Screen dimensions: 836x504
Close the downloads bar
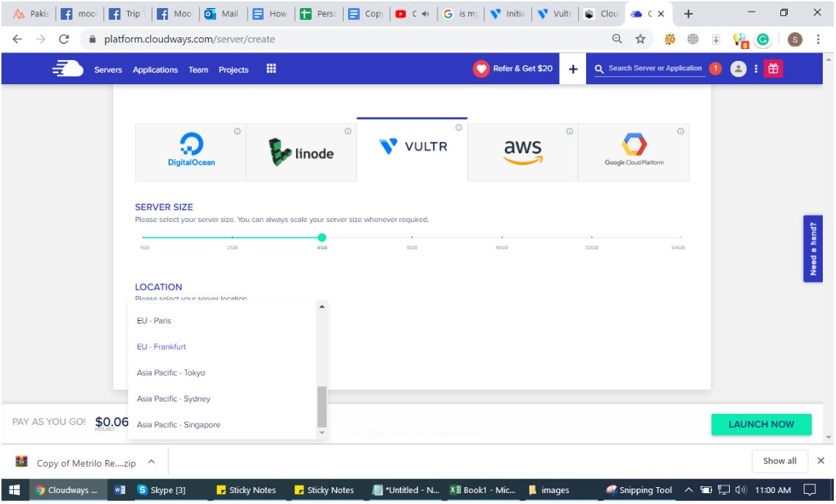tap(821, 461)
